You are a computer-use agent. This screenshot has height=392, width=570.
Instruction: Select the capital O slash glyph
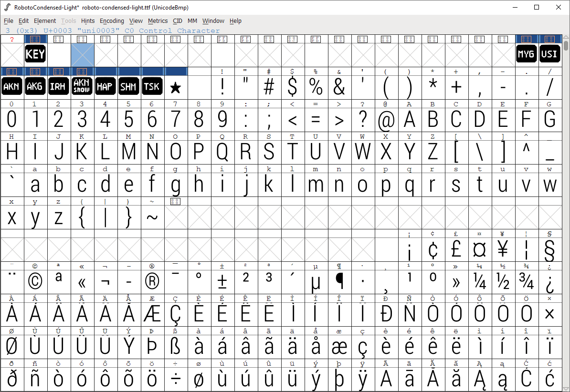coord(12,346)
